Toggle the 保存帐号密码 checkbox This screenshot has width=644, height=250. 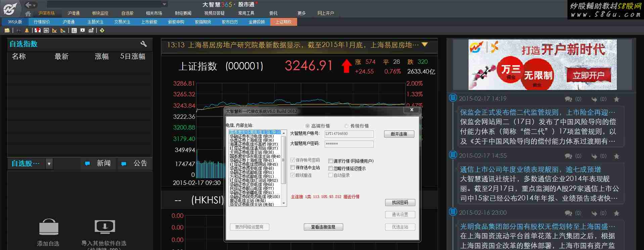(x=292, y=160)
